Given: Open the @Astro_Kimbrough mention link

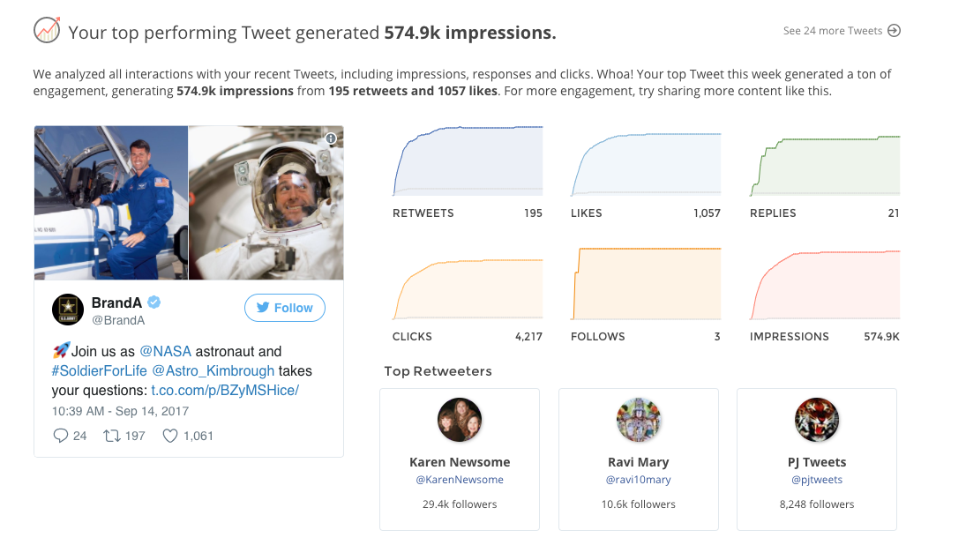Looking at the screenshot, I should tap(213, 370).
